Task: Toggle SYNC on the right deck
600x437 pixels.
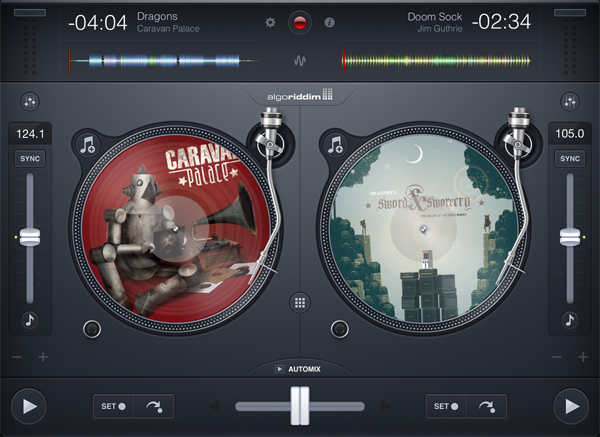Action: click(x=570, y=159)
